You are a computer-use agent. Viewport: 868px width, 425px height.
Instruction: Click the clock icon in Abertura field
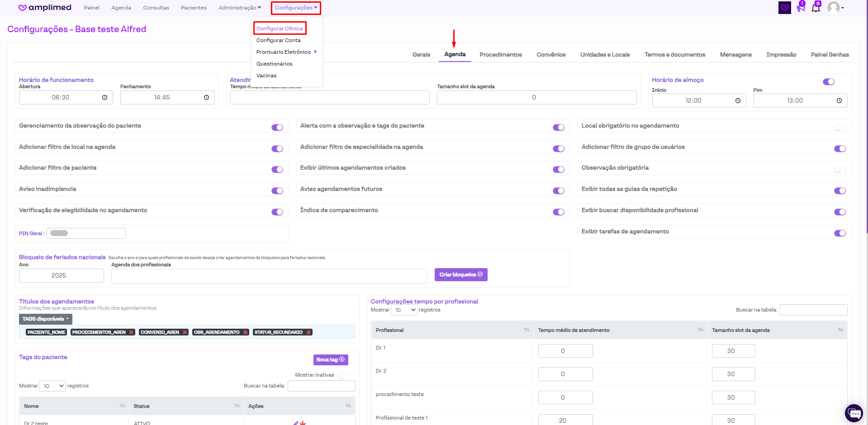(104, 98)
